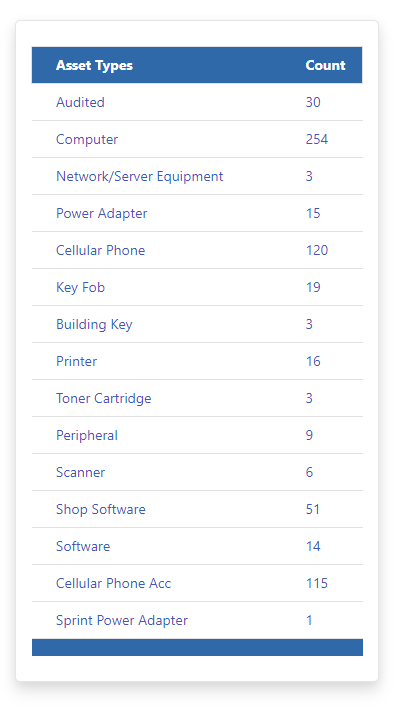Open the Audited asset type link

coord(80,102)
